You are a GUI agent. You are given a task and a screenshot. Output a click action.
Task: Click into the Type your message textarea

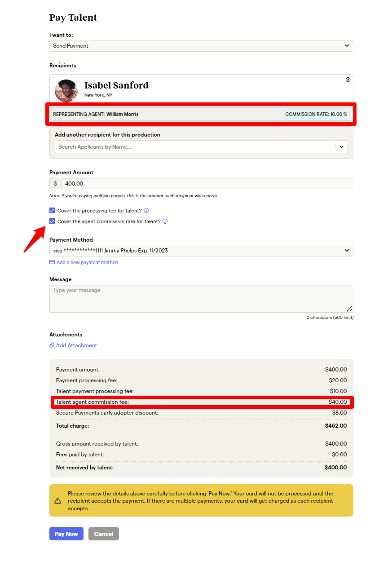[201, 299]
